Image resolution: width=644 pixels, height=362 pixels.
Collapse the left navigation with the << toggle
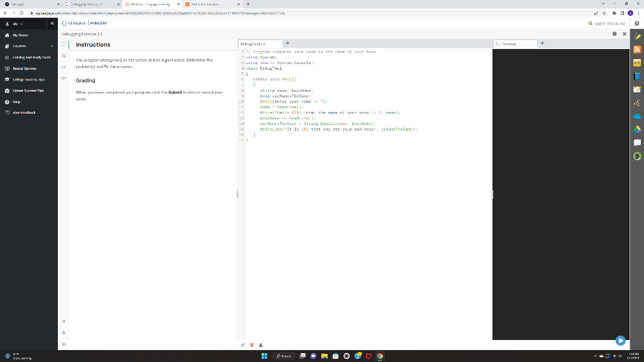pos(52,23)
